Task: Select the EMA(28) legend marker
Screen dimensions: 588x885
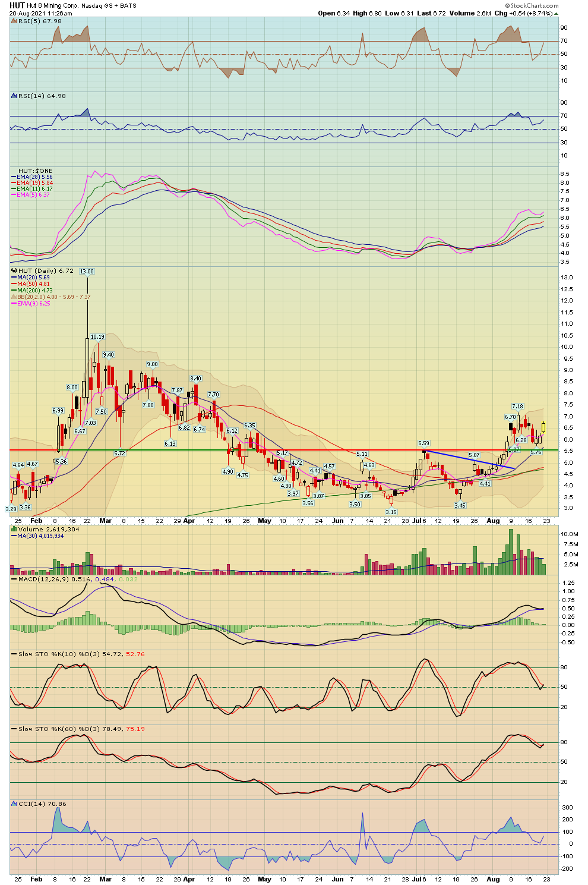Action: pos(14,177)
